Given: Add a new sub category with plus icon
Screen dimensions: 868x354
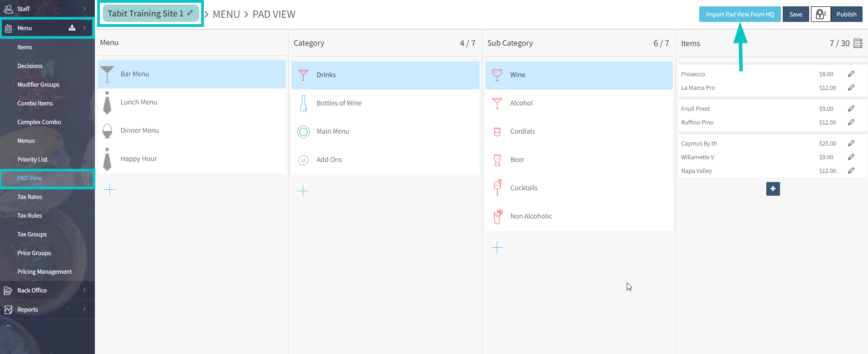Looking at the screenshot, I should pyautogui.click(x=497, y=248).
